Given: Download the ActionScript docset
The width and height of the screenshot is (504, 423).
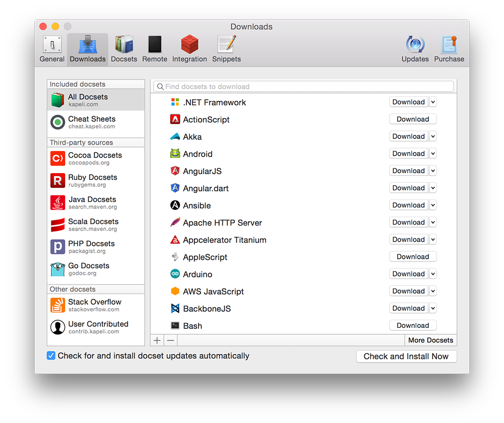Looking at the screenshot, I should click(413, 119).
